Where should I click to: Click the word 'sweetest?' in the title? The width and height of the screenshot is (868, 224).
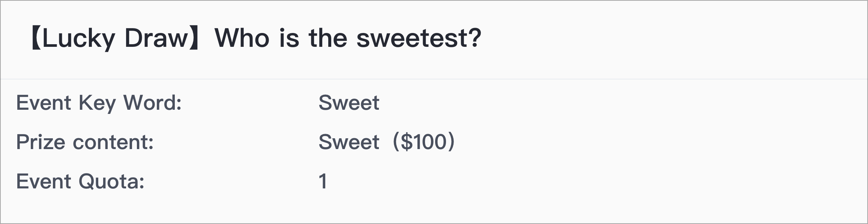[x=419, y=39]
